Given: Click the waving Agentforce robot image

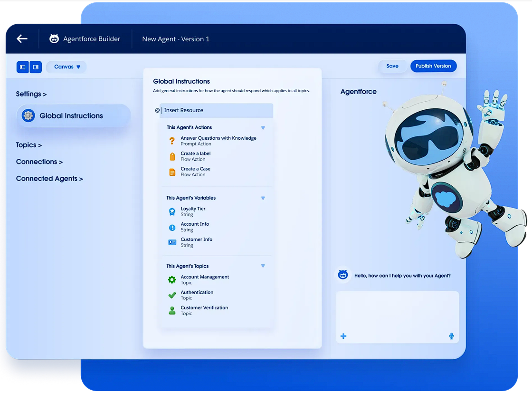Looking at the screenshot, I should [x=454, y=170].
